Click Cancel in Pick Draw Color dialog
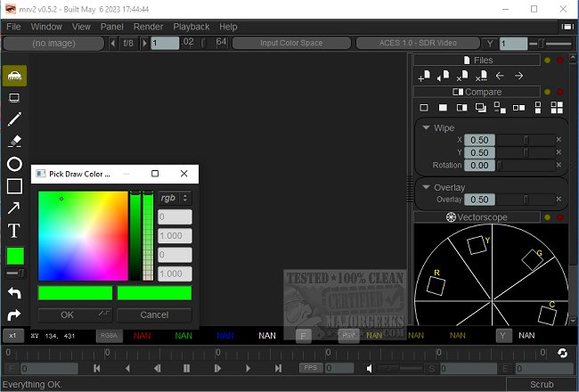The height and width of the screenshot is (392, 579). pyautogui.click(x=154, y=314)
